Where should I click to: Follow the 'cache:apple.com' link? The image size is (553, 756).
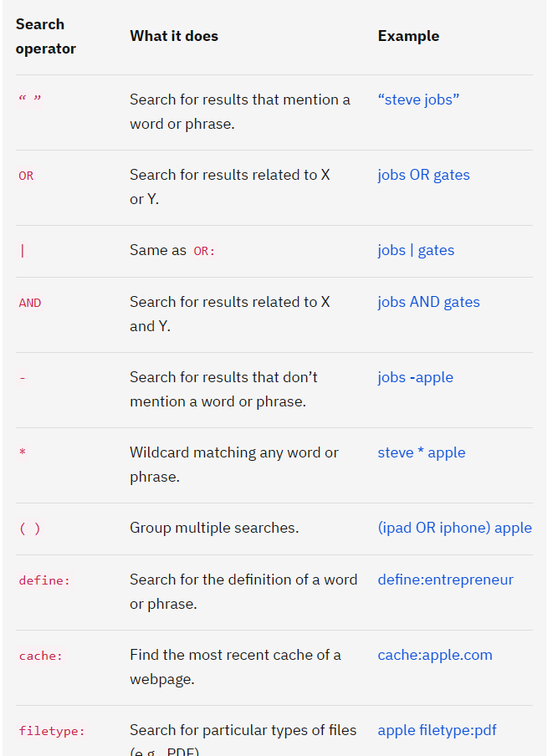point(434,655)
